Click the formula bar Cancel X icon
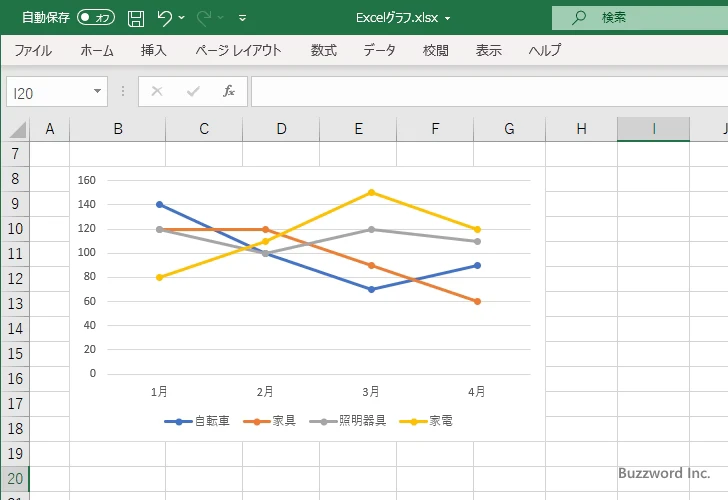 pyautogui.click(x=157, y=91)
